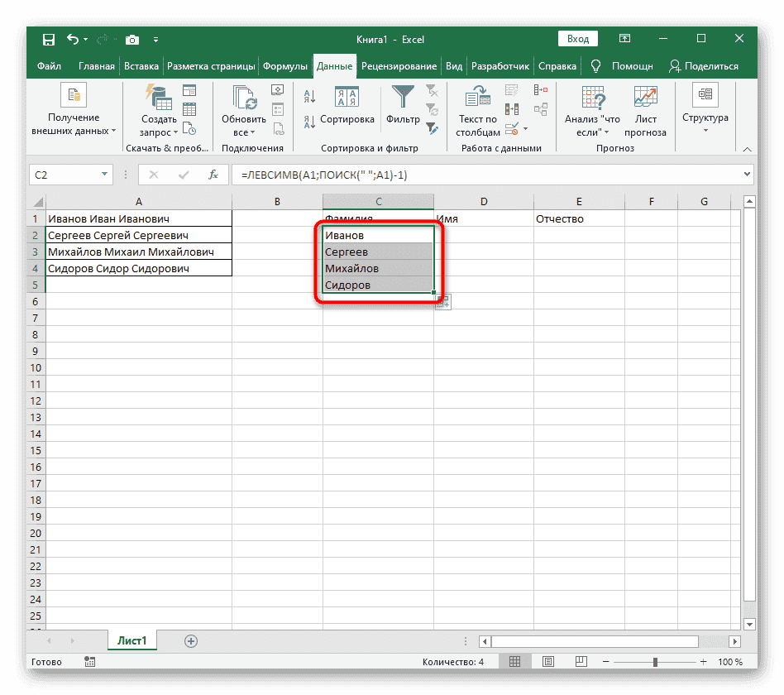Open the Name Box dropdown
The image size is (784, 695).
click(x=103, y=175)
